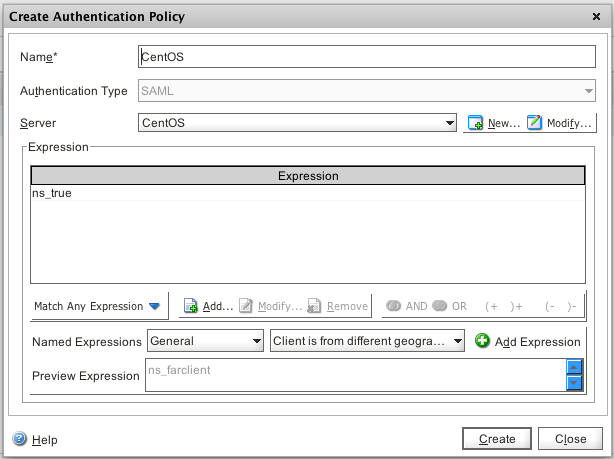Click the green Add Expression plus icon

[483, 341]
